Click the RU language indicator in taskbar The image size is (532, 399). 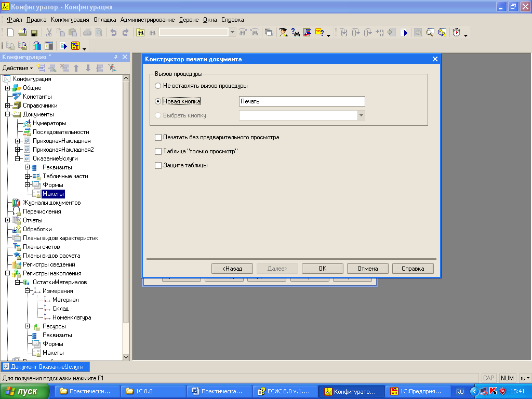click(x=460, y=392)
